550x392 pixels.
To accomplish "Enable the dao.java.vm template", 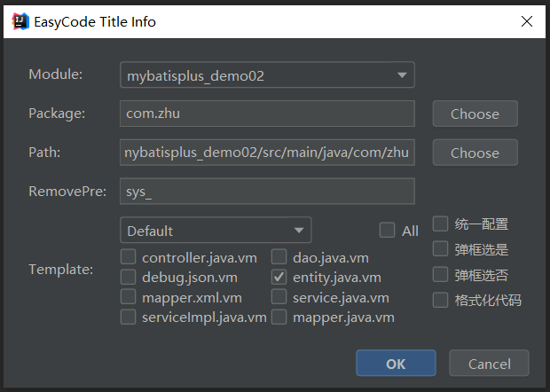I will [x=279, y=256].
